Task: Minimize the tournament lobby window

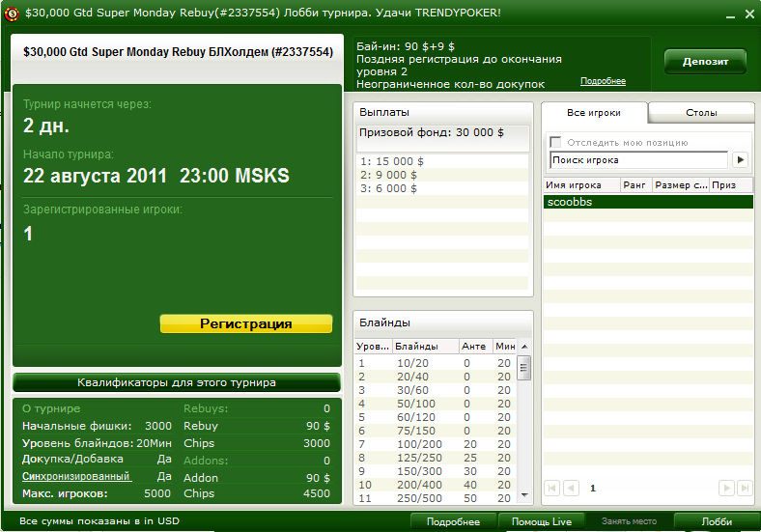Action: [x=730, y=15]
